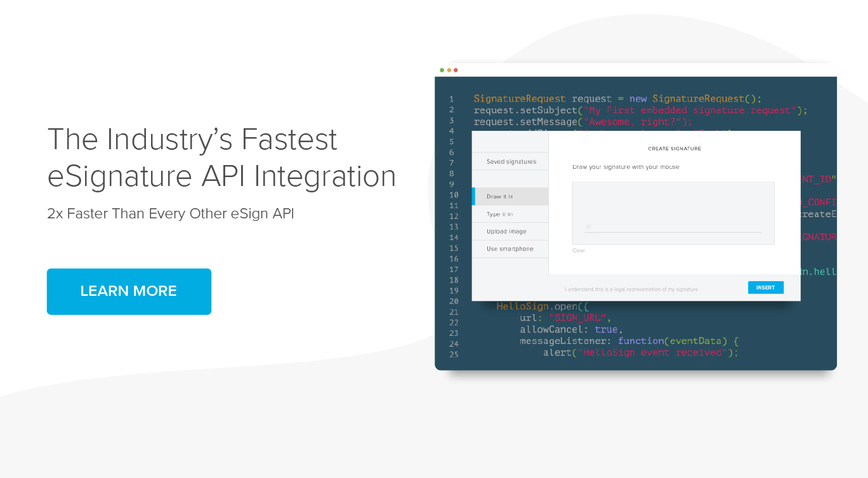Click the INSERT button in signature dialog
This screenshot has width=868, height=478.
tap(765, 288)
